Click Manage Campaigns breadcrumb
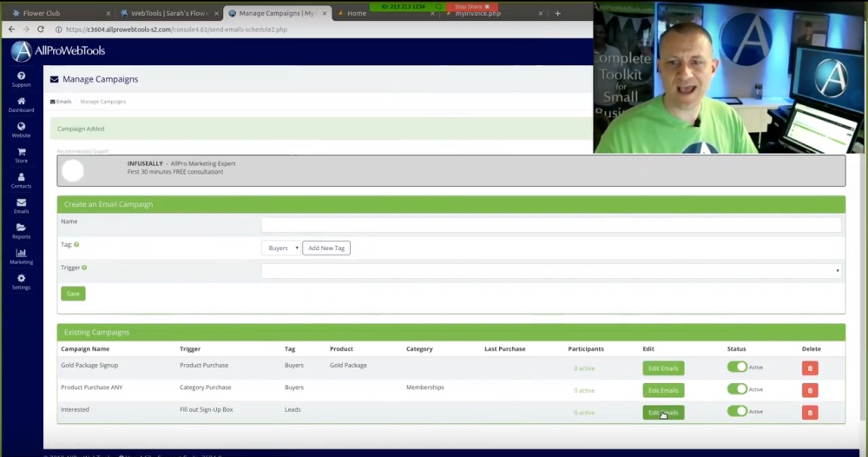Image resolution: width=868 pixels, height=457 pixels. (103, 102)
